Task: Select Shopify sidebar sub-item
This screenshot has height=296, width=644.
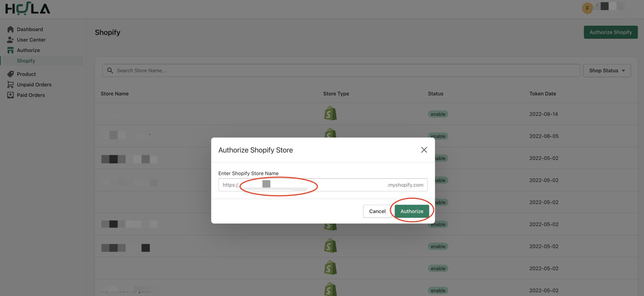Action: [x=26, y=61]
